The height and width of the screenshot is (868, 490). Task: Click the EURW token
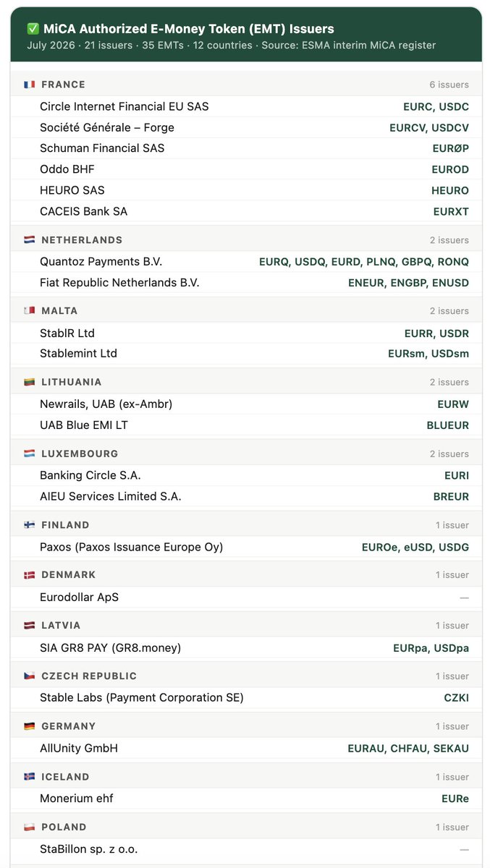click(453, 404)
